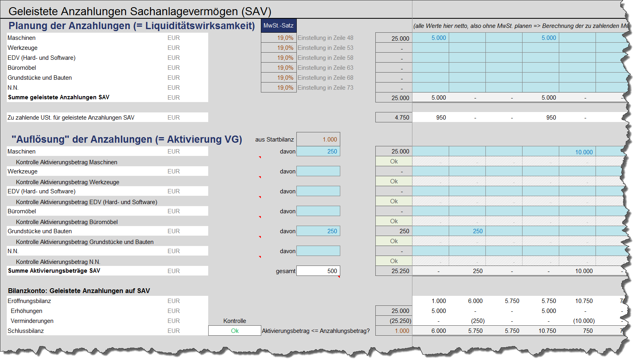The width and height of the screenshot is (639, 364).
Task: Select the 25.250 Summe Aktivierungsbeträge total
Action: click(394, 271)
